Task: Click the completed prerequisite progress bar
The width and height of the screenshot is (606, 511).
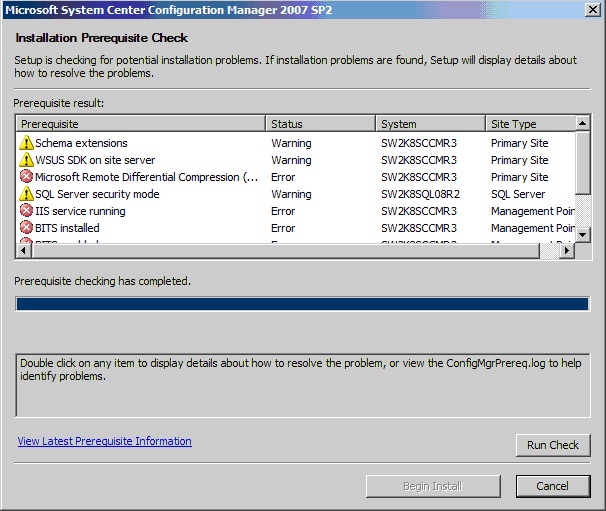Action: 302,304
